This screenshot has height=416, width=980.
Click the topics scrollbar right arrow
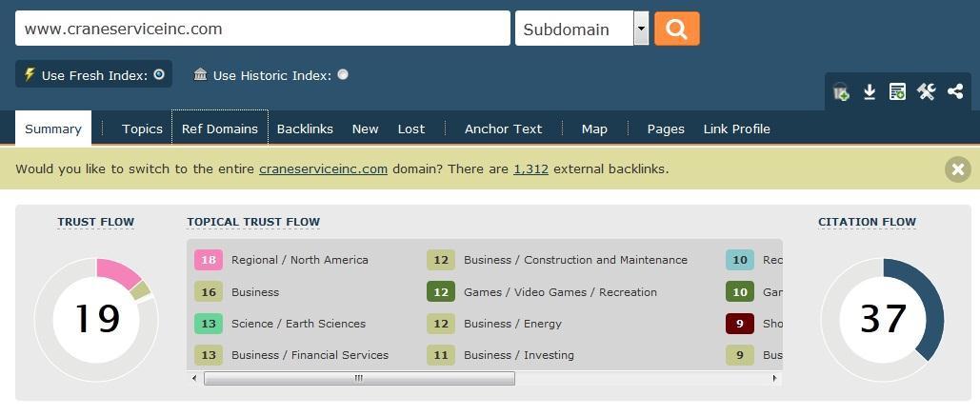coord(775,378)
